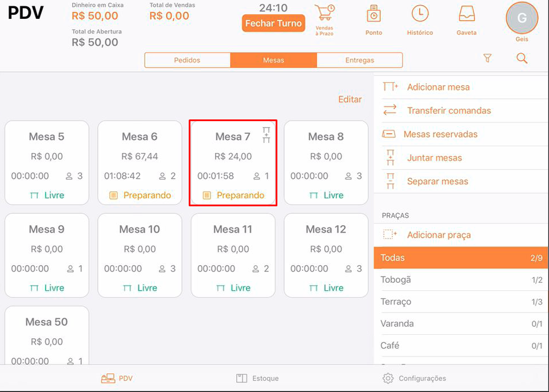Click the Fechar Turno button
The width and height of the screenshot is (549, 392).
click(273, 23)
